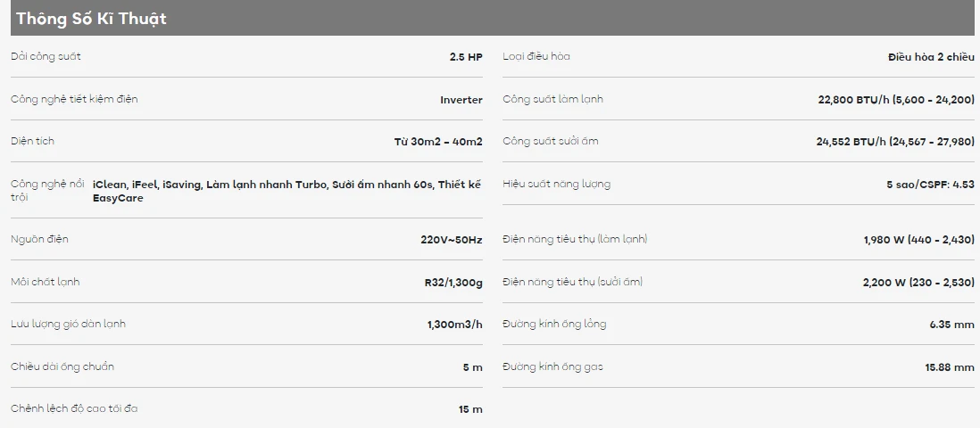
Task: Click the 5 sao/CSPF: 4.53 rating
Action: tap(929, 185)
